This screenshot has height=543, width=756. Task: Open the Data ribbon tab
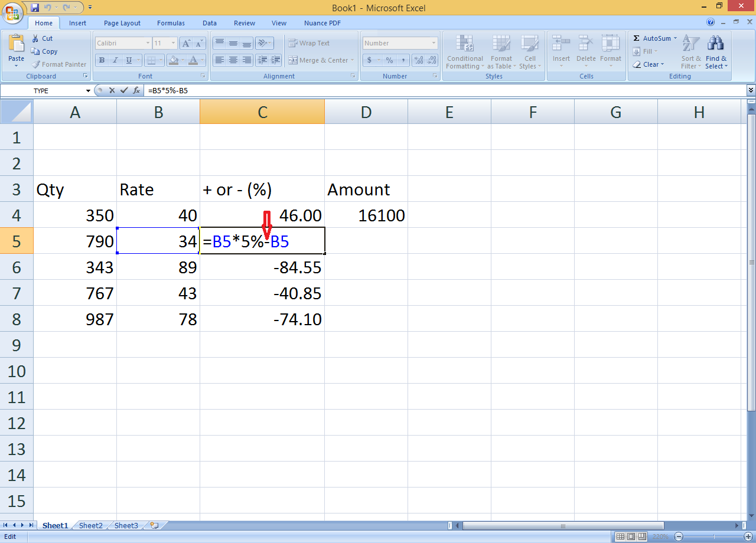(210, 23)
